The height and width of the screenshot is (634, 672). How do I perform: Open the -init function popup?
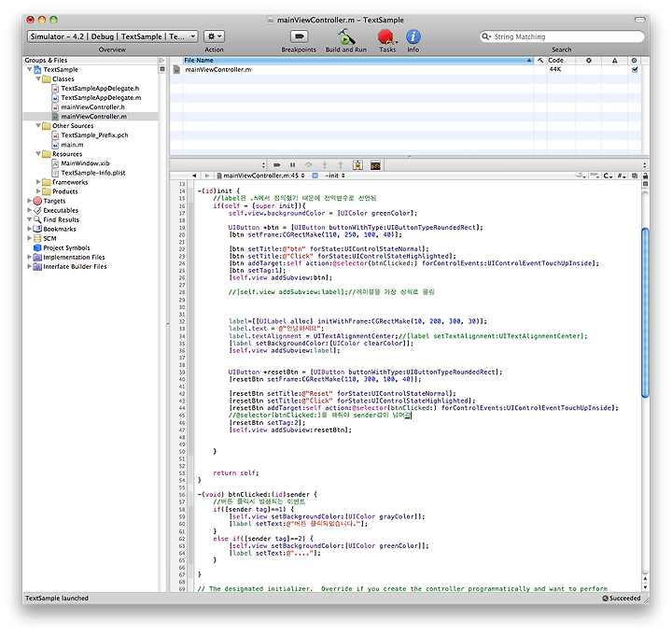(334, 176)
